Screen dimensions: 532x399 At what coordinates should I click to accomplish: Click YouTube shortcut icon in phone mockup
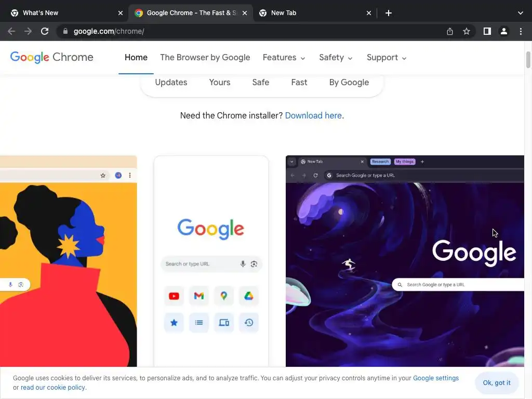coord(174,296)
